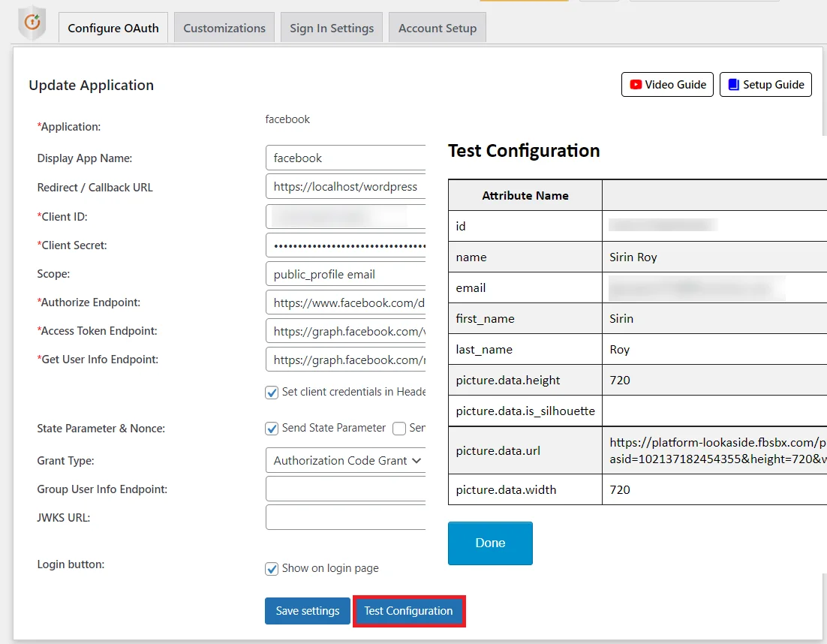Click the YouTube icon in Video Guide
Image resolution: width=827 pixels, height=644 pixels.
point(636,84)
